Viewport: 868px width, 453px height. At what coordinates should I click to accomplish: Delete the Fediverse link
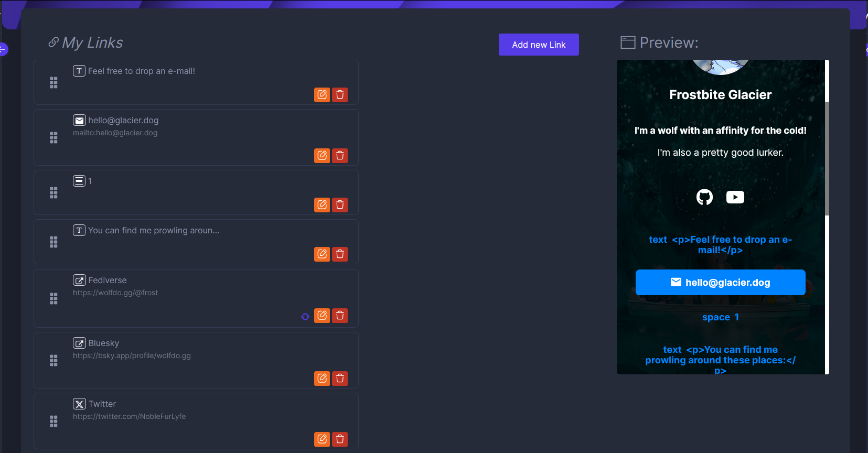tap(340, 315)
